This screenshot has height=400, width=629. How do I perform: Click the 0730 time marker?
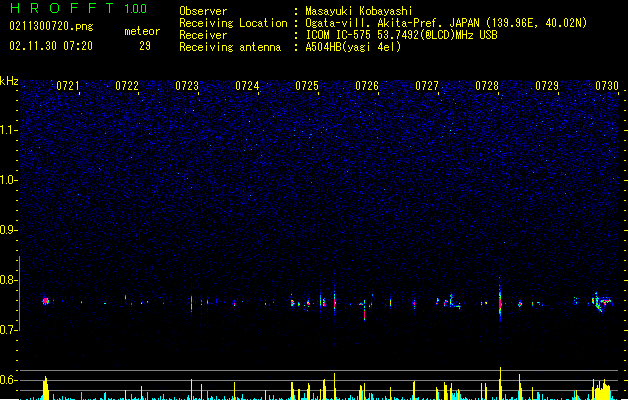(x=607, y=86)
